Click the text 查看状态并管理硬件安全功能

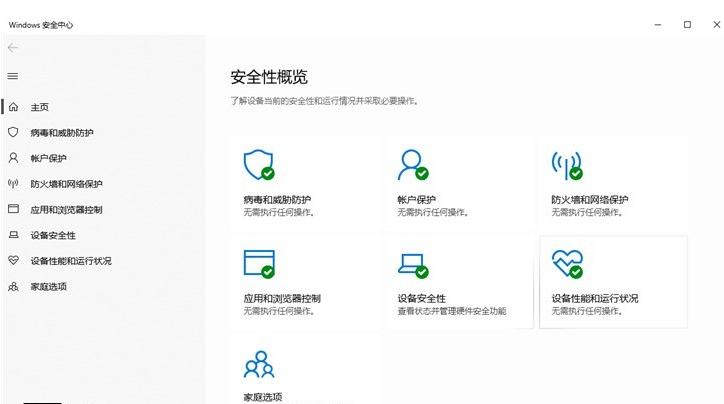452,311
